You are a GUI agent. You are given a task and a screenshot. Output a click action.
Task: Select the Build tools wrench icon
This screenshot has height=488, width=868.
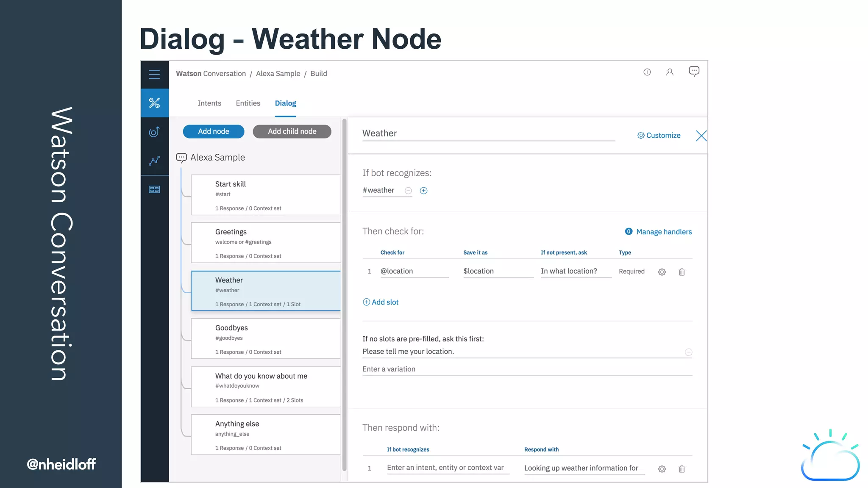(154, 103)
